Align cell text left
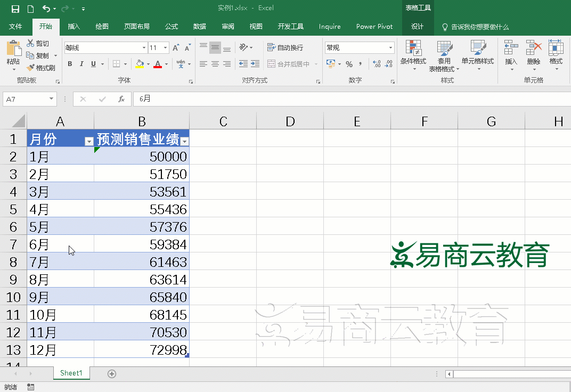 203,64
